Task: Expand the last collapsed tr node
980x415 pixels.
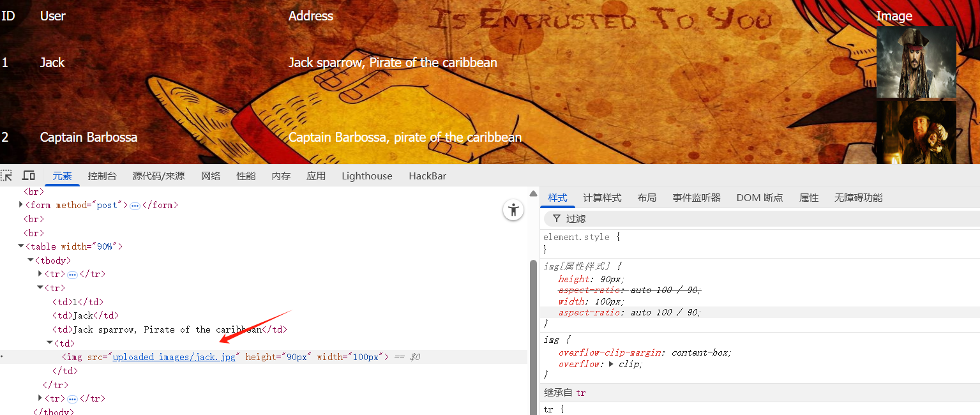Action: tap(40, 398)
